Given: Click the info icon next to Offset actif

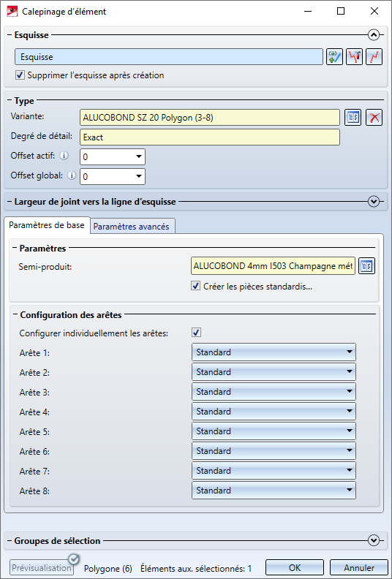Looking at the screenshot, I should pos(64,156).
